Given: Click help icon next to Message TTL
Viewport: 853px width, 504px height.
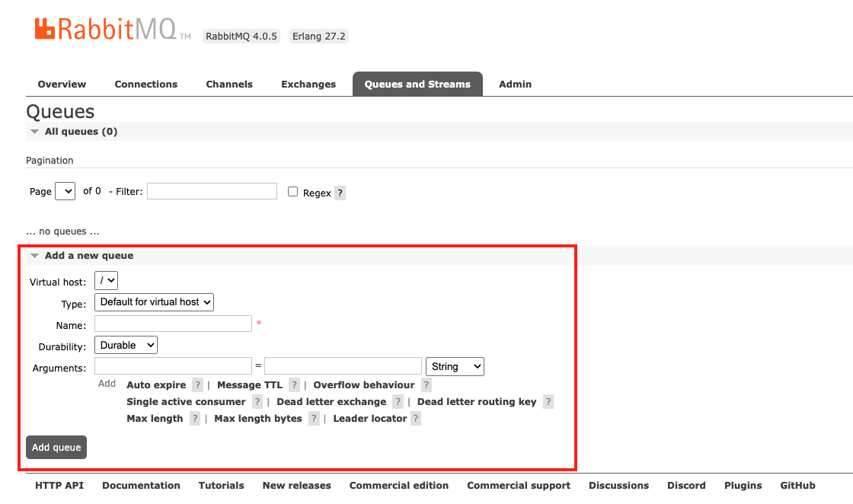Looking at the screenshot, I should coord(294,385).
